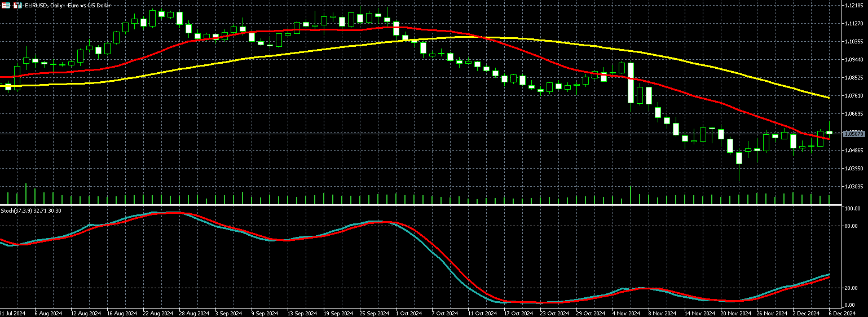Click the 1.07610 price axis value
The width and height of the screenshot is (868, 317).
tap(854, 96)
